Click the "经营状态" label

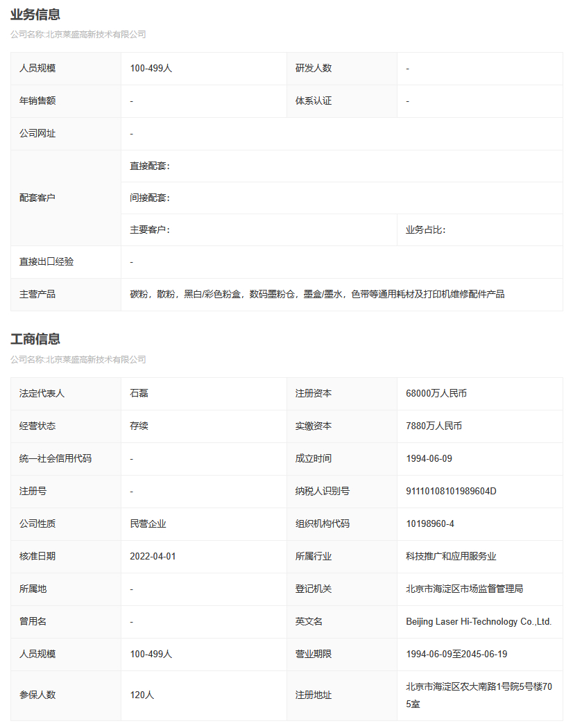[x=37, y=426]
